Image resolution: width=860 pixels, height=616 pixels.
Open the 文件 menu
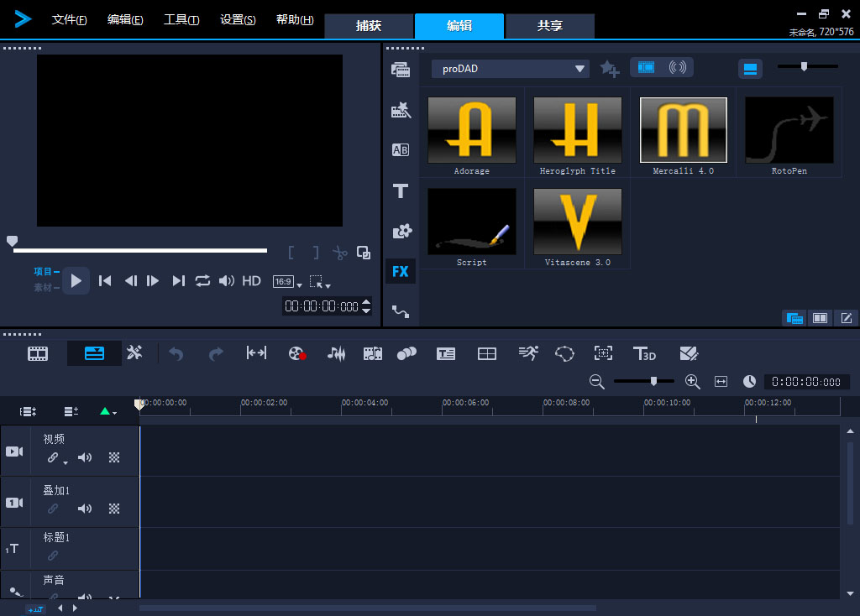tap(69, 20)
